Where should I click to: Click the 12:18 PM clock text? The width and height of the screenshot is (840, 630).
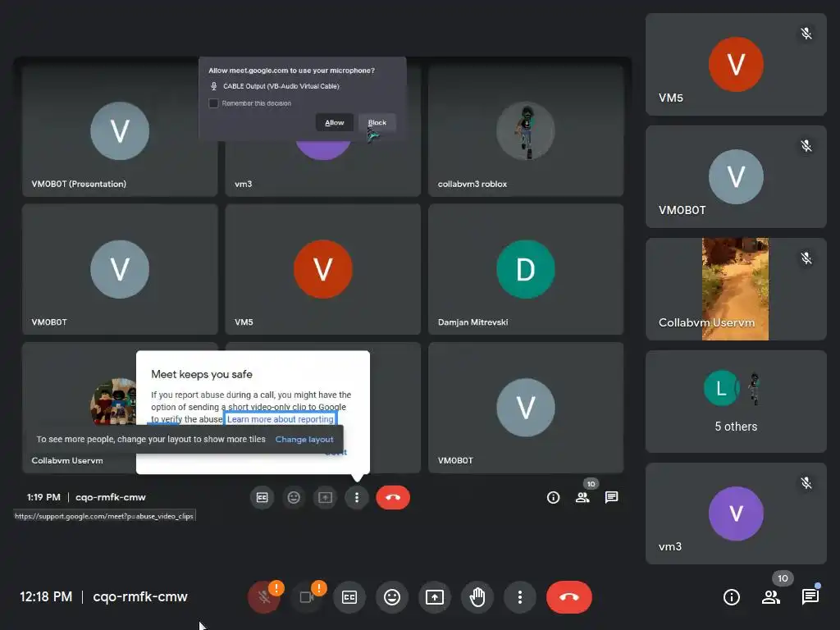(46, 597)
